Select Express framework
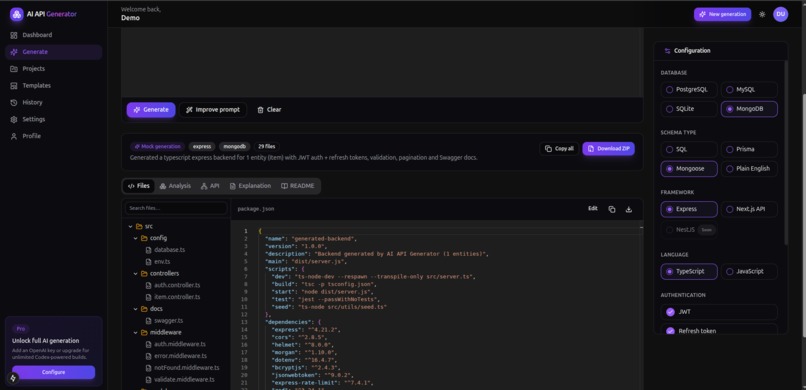806x390 pixels. (x=689, y=209)
